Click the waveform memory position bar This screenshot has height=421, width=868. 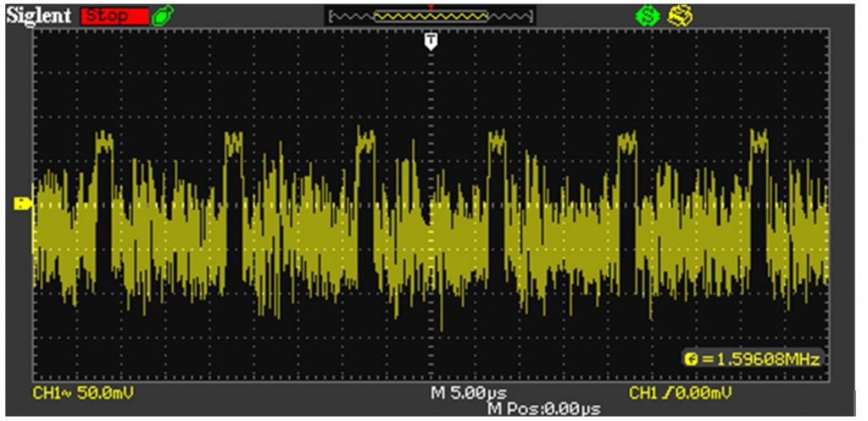431,16
